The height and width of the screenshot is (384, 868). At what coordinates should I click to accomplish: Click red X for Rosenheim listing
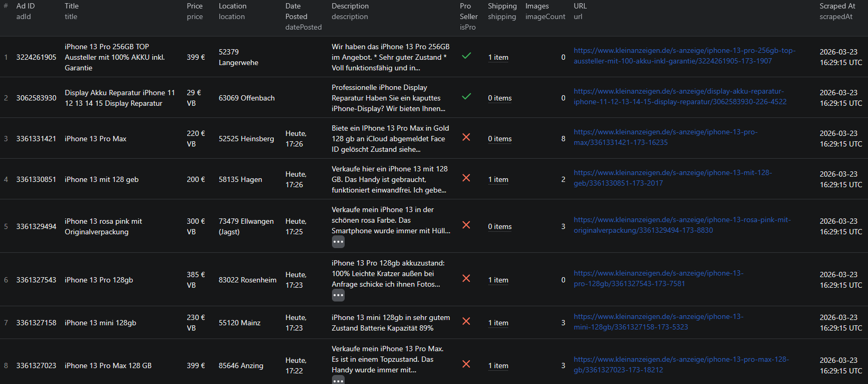point(466,279)
